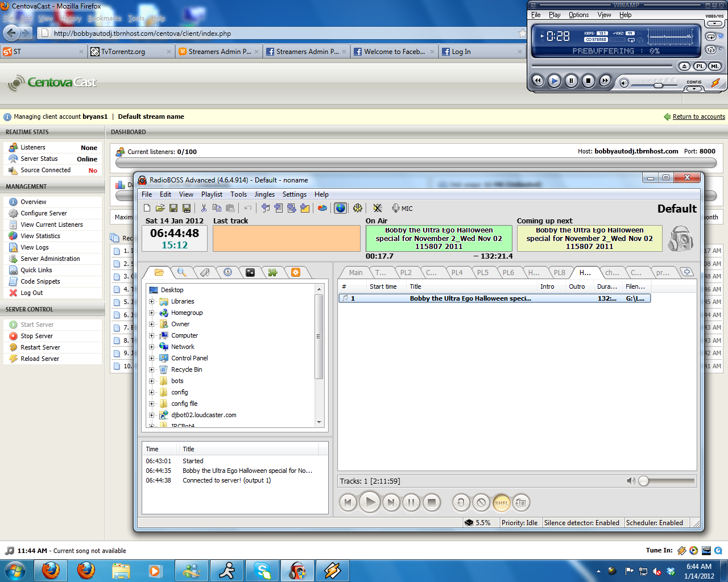Click Winamp play button
Viewport: 728px width, 582px height.
[554, 81]
